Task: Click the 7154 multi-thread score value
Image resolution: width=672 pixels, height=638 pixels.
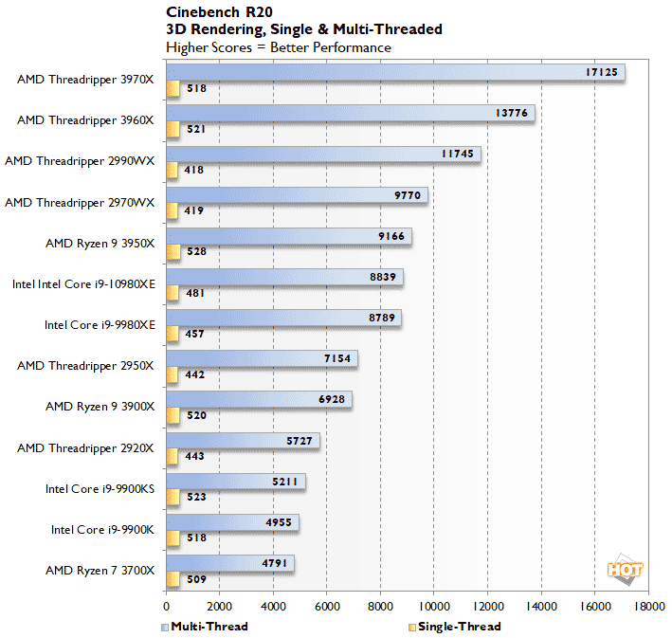Action: click(337, 358)
